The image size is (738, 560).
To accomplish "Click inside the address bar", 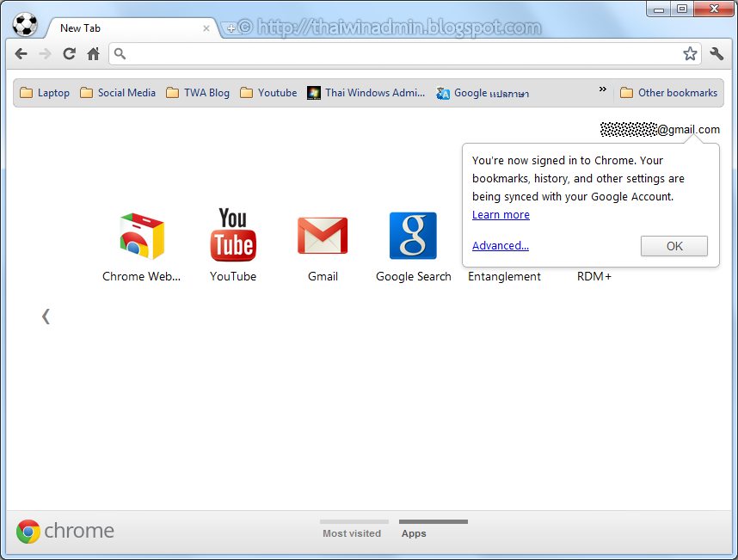I will (x=387, y=53).
